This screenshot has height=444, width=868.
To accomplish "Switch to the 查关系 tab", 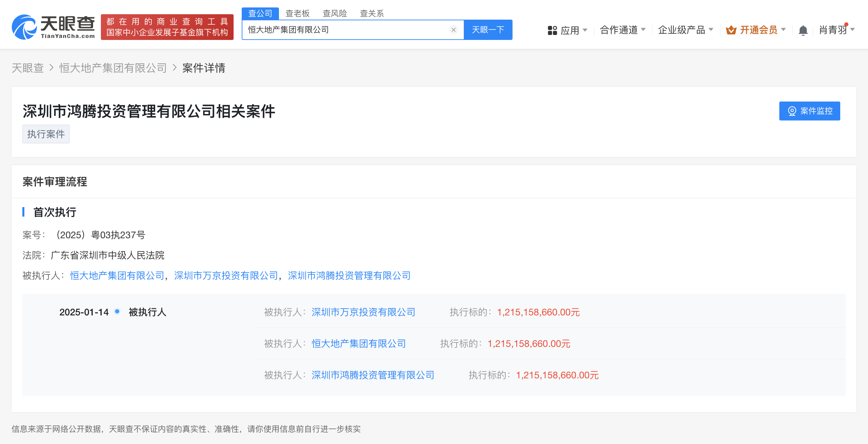I will (372, 14).
